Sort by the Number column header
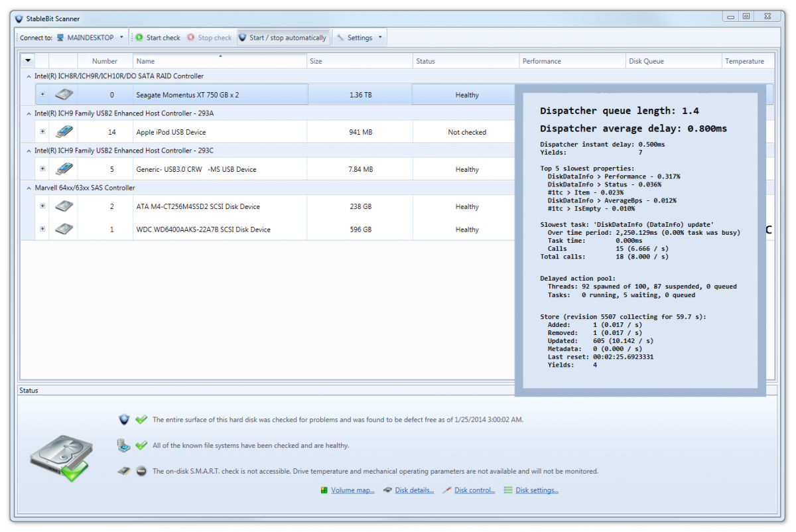This screenshot has width=796, height=532. [105, 61]
